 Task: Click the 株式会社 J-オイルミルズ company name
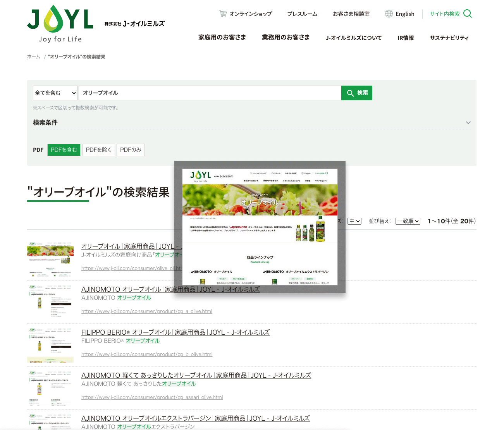(134, 24)
